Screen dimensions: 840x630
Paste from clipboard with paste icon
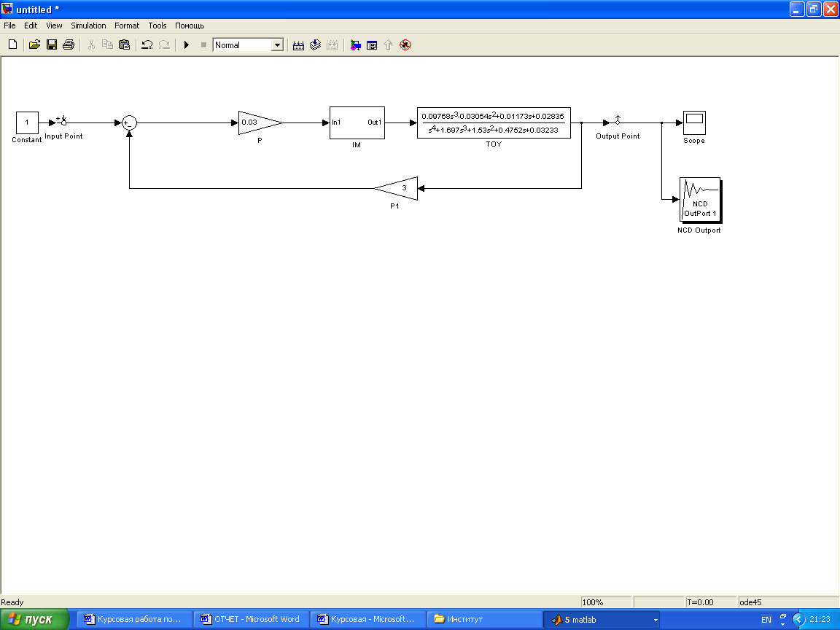(124, 45)
